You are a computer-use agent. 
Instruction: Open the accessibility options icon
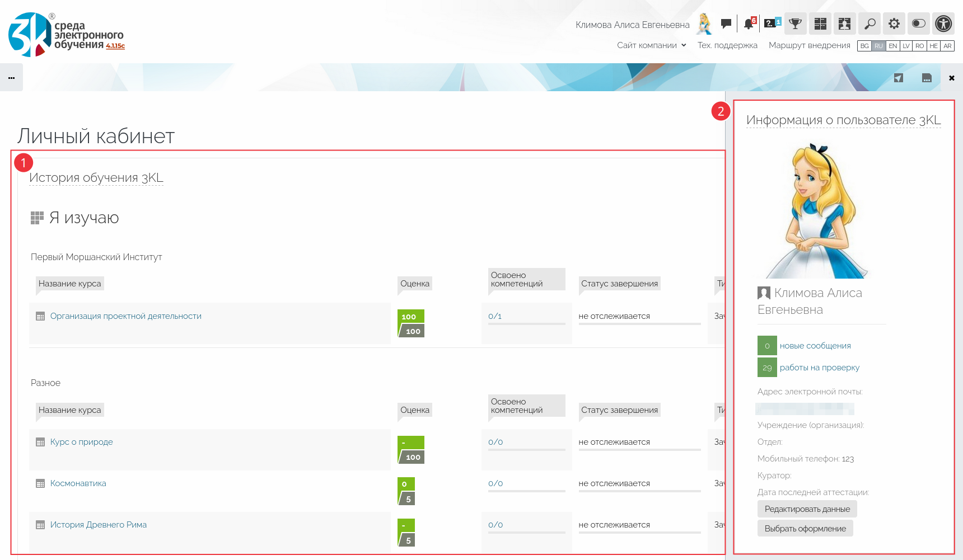[943, 23]
